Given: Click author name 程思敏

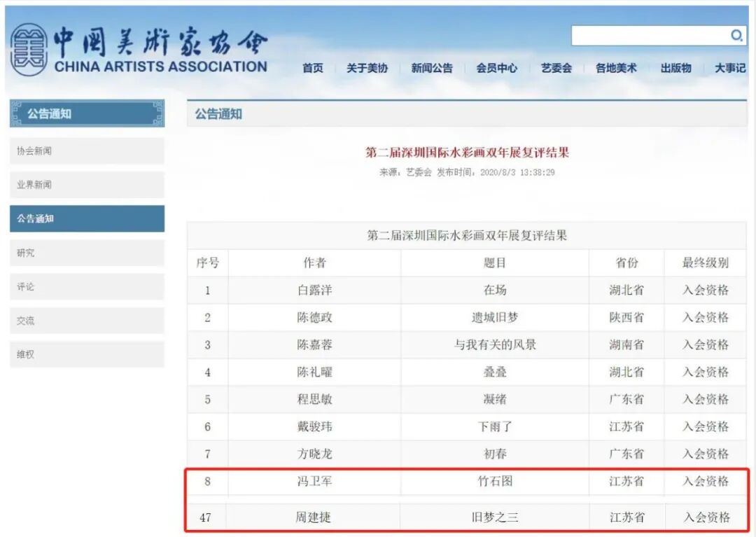Looking at the screenshot, I should point(314,399).
